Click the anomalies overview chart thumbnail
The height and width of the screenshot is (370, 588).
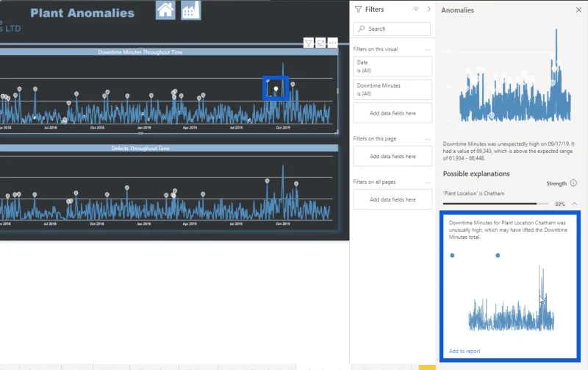coord(514,75)
